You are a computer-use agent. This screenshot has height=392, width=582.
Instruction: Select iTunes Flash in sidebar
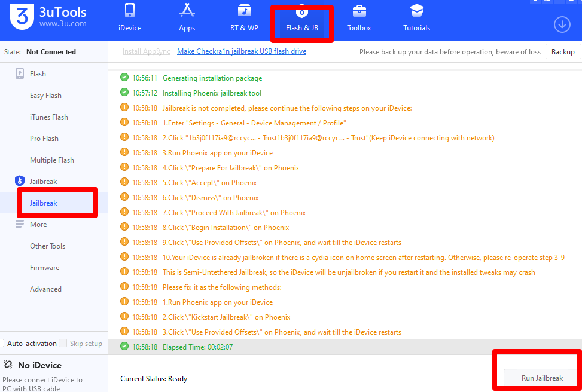tap(49, 117)
